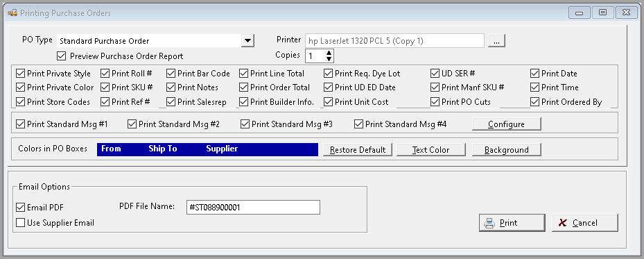This screenshot has height=259, width=644.
Task: Open printer browse button with ellipsis
Action: pyautogui.click(x=496, y=41)
